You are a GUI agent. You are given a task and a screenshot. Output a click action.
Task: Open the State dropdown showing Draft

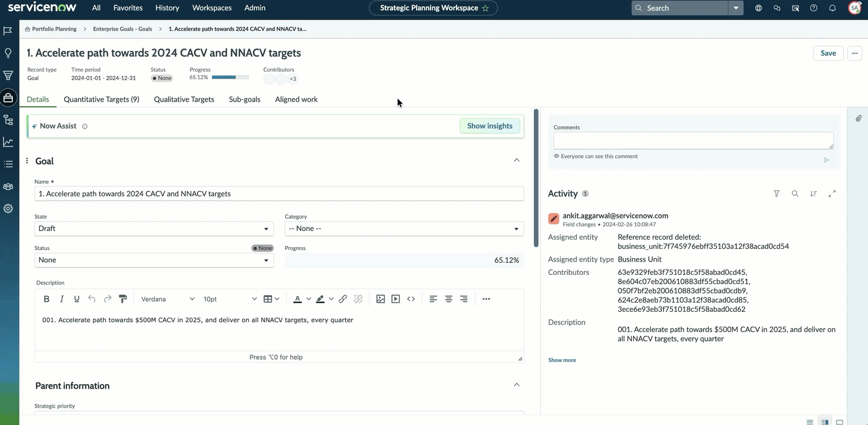point(154,229)
